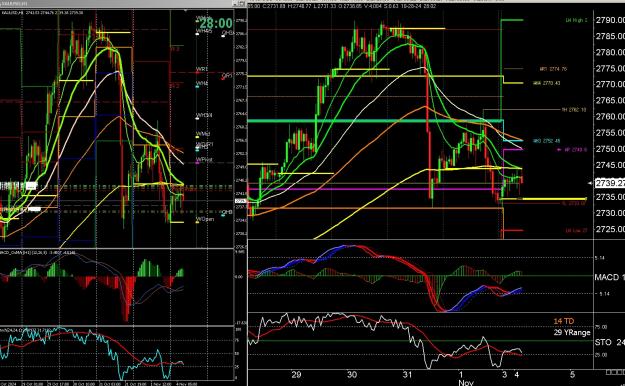Image resolution: width=625 pixels, height=386 pixels.
Task: Click the MACD label on right scale
Action: (609, 277)
